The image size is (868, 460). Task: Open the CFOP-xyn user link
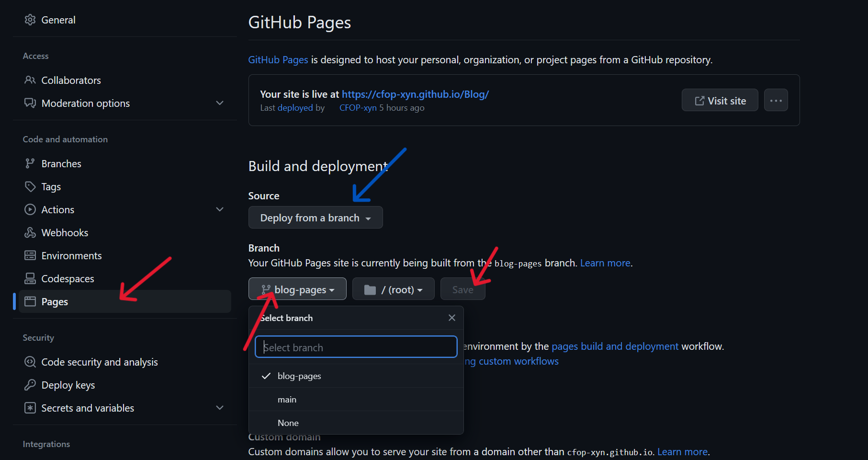tap(358, 108)
